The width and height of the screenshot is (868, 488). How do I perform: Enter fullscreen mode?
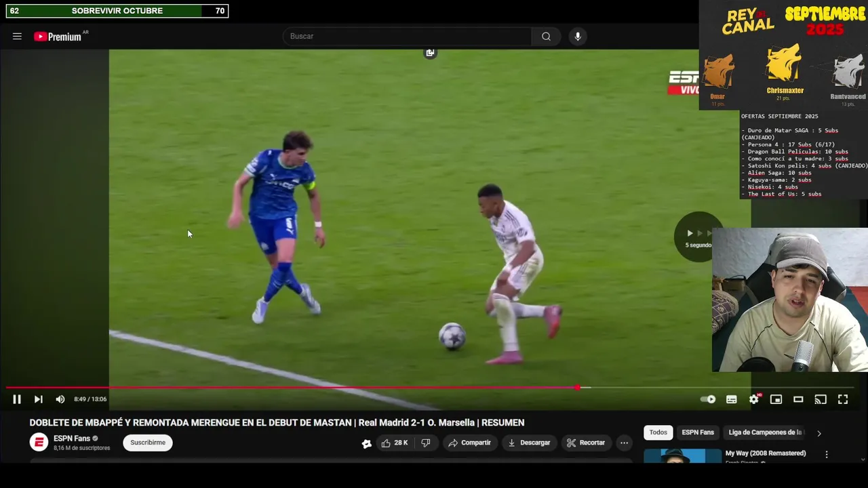tap(843, 399)
